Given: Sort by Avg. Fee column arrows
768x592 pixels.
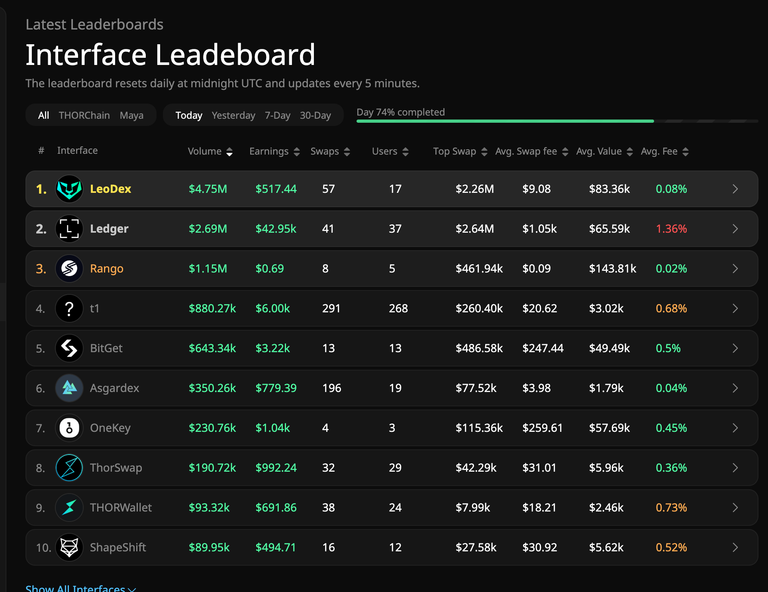Looking at the screenshot, I should coord(685,152).
